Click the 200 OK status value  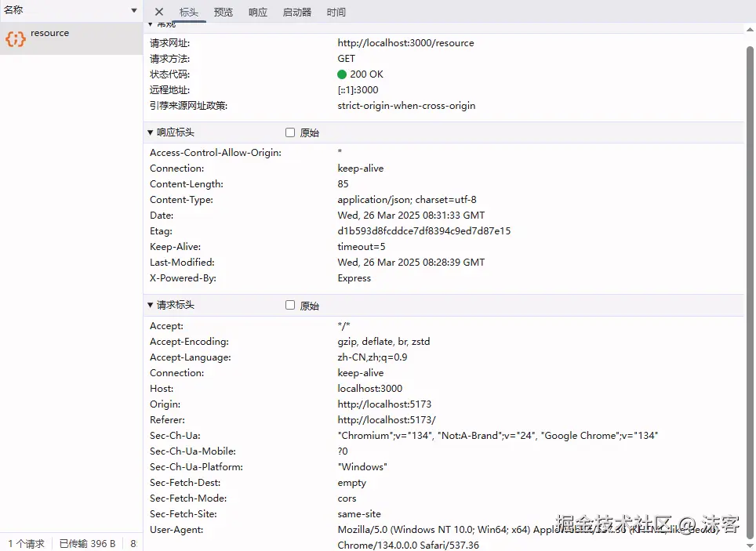(x=366, y=74)
